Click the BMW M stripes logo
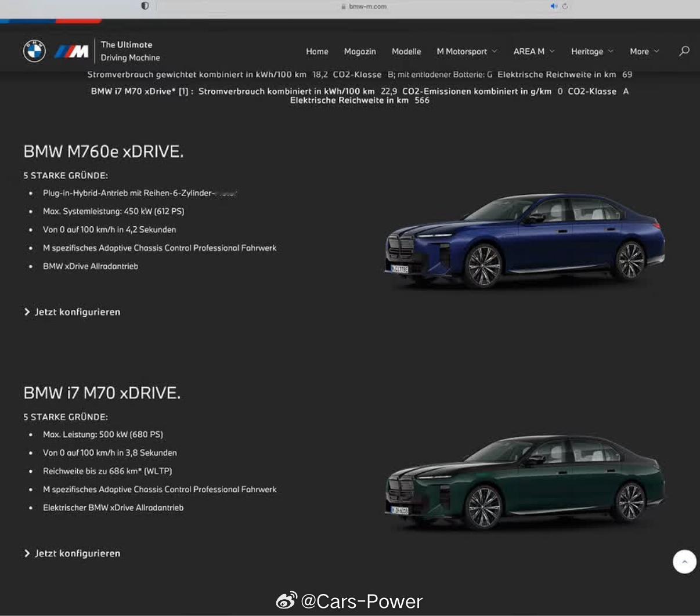Screen dimensions: 700x616 pyautogui.click(x=71, y=52)
